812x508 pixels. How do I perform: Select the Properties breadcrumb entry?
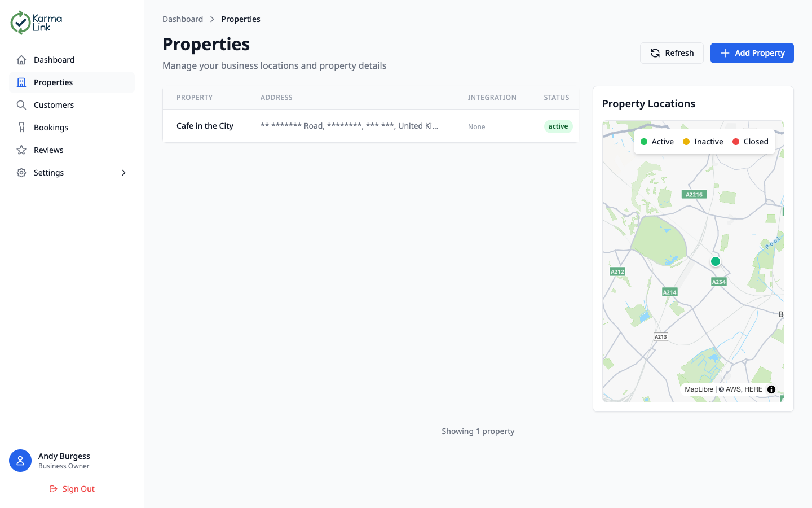(241, 19)
